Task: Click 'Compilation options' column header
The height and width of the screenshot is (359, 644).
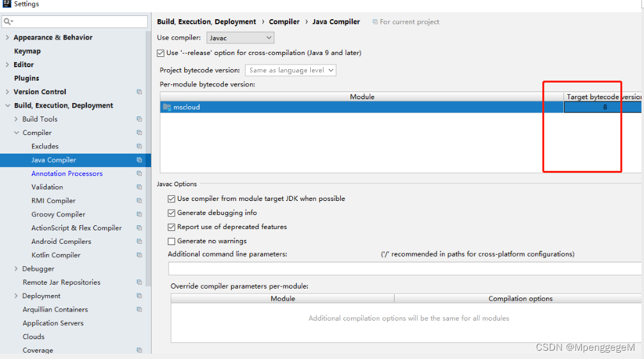Action: click(x=518, y=298)
